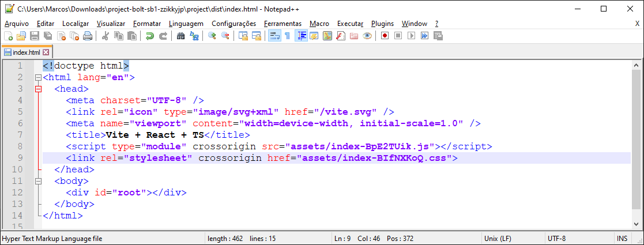Click the save recorded macro icon
Viewport: 644px width, 245px height.
pyautogui.click(x=438, y=36)
